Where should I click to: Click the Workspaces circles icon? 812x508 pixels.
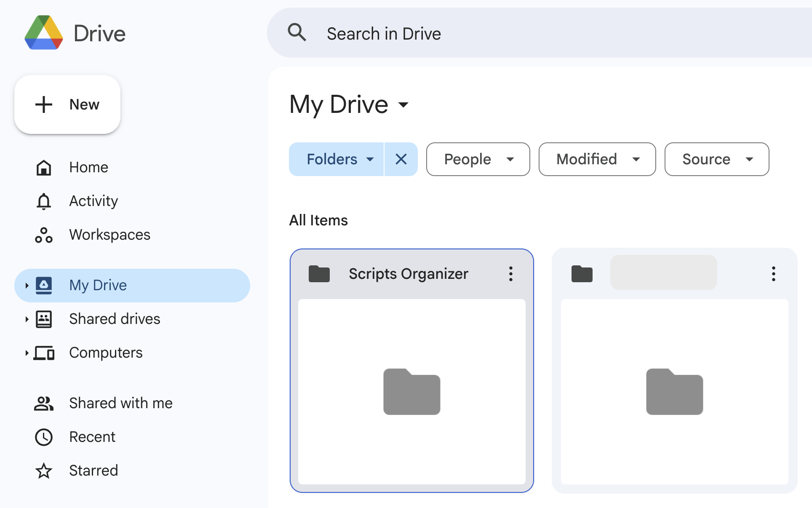pos(44,235)
